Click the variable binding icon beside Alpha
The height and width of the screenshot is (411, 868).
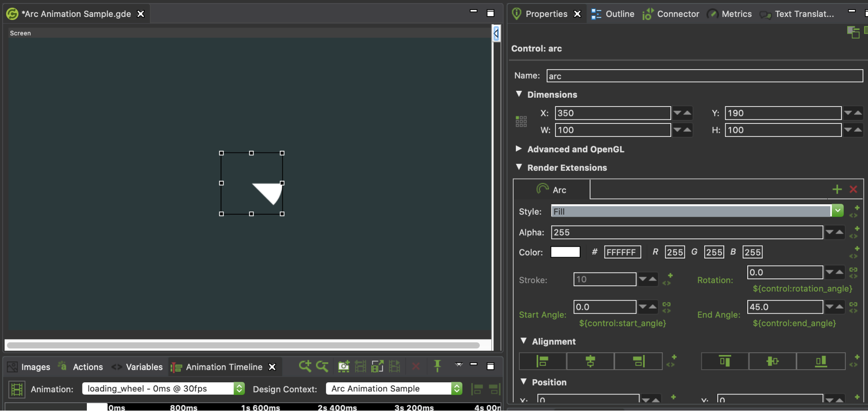(x=855, y=232)
